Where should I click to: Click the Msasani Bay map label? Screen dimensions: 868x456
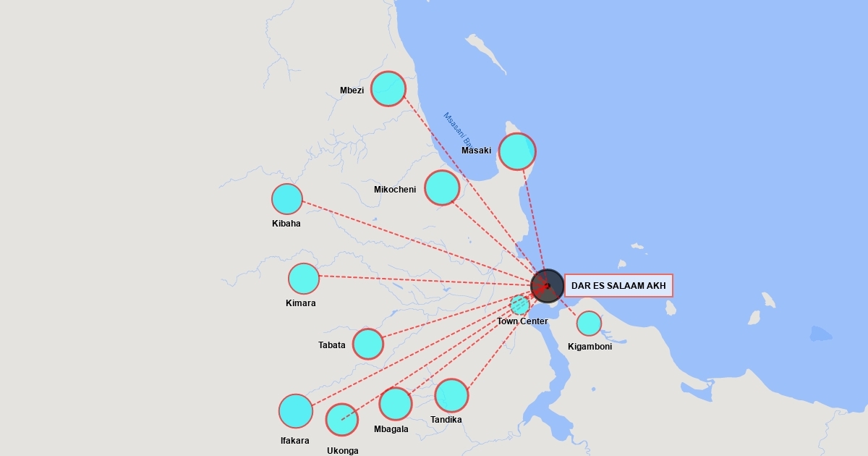click(457, 130)
